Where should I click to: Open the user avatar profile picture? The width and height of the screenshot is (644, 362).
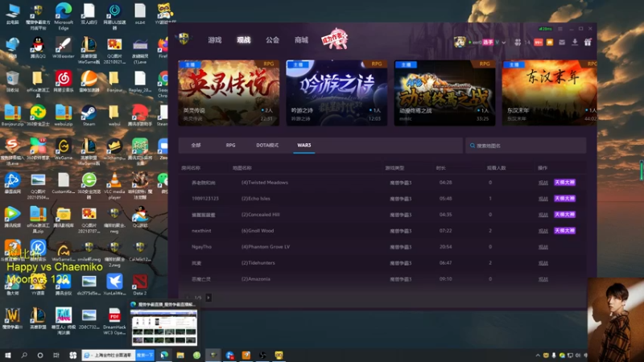tap(460, 42)
